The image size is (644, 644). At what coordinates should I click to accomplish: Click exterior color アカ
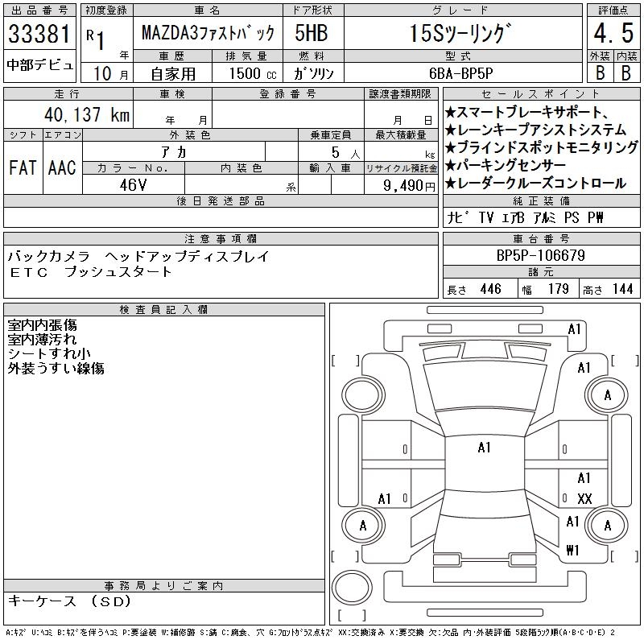pyautogui.click(x=174, y=152)
